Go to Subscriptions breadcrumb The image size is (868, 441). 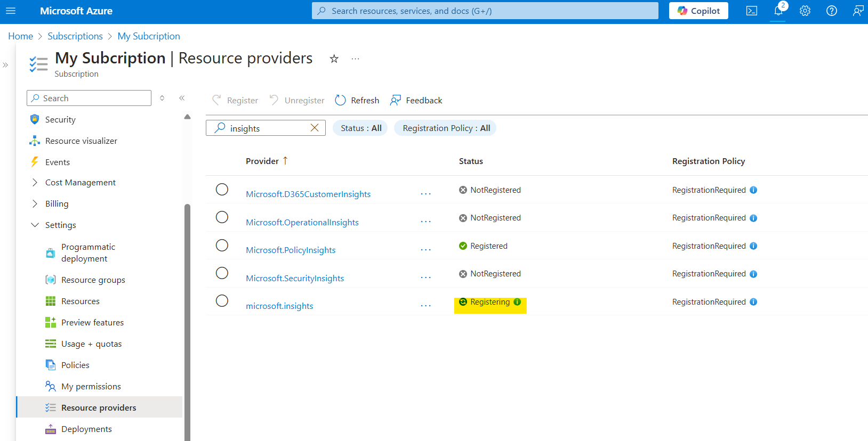point(75,36)
